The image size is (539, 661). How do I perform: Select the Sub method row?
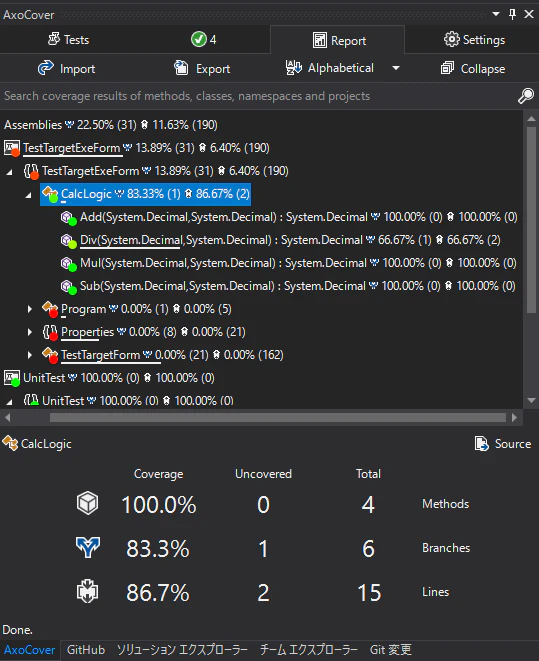click(288, 286)
